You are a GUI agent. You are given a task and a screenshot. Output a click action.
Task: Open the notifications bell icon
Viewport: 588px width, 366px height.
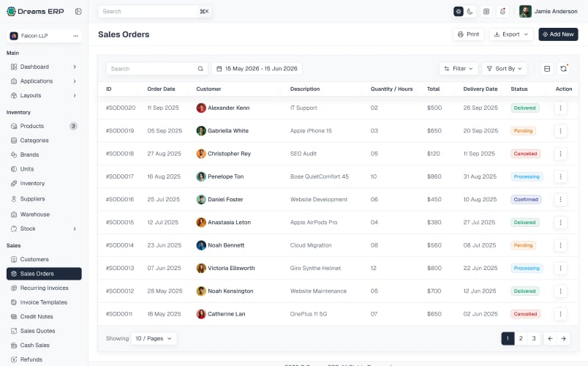(502, 12)
